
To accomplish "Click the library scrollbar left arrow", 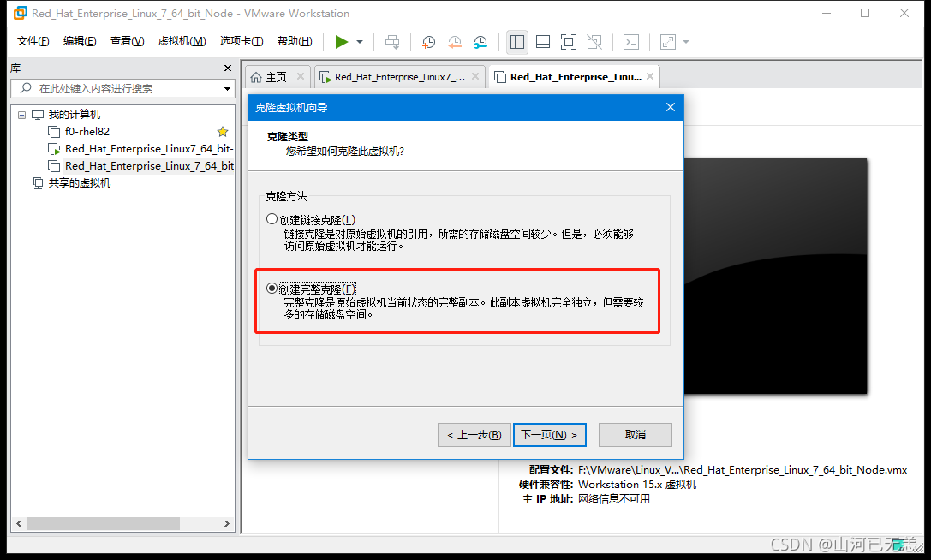I will point(19,524).
